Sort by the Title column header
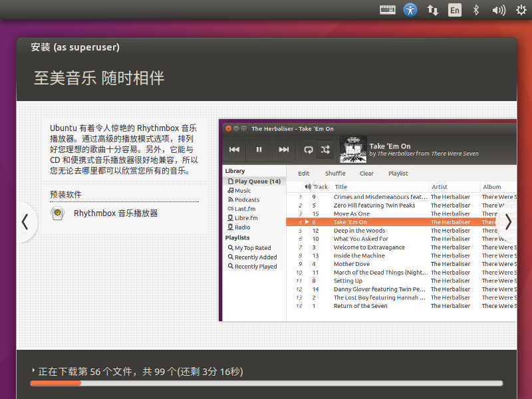Screen dimensions: 532x399 point(380,187)
